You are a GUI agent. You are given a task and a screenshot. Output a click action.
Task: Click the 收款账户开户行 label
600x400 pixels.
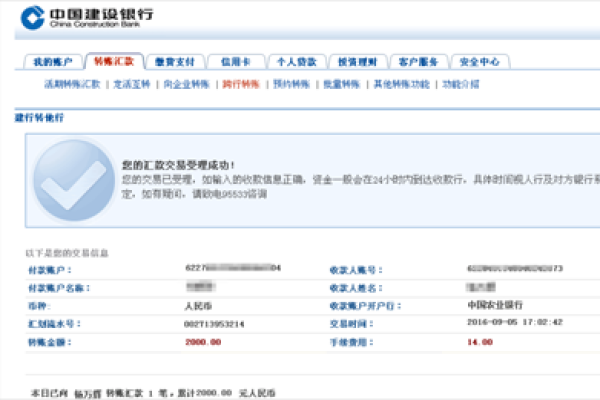(365, 306)
